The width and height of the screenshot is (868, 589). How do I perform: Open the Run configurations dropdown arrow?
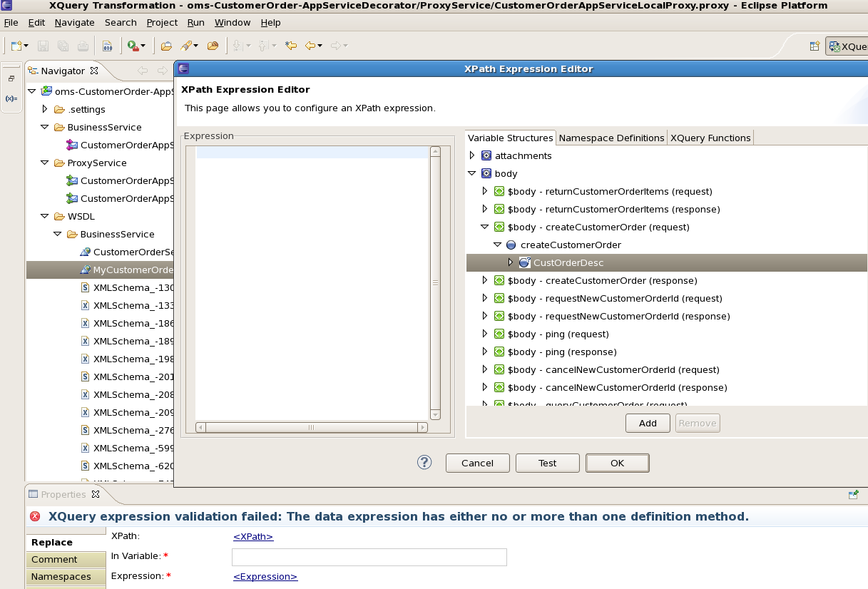click(143, 46)
